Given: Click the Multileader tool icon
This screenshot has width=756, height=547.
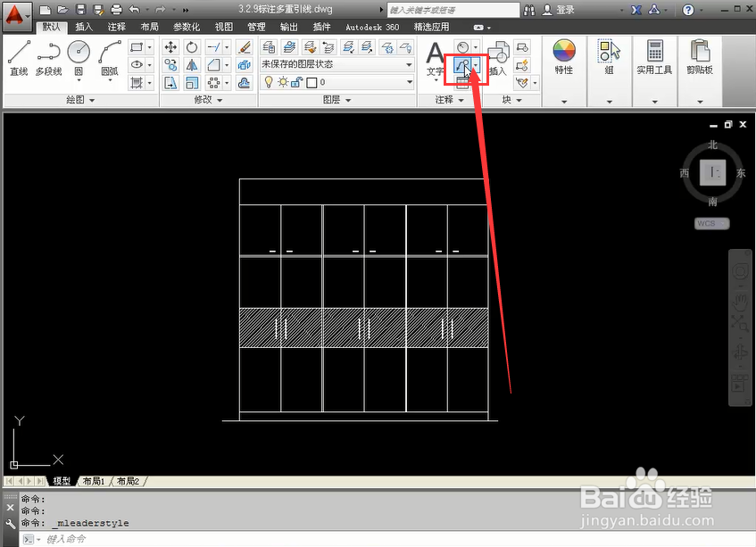Looking at the screenshot, I should click(463, 64).
